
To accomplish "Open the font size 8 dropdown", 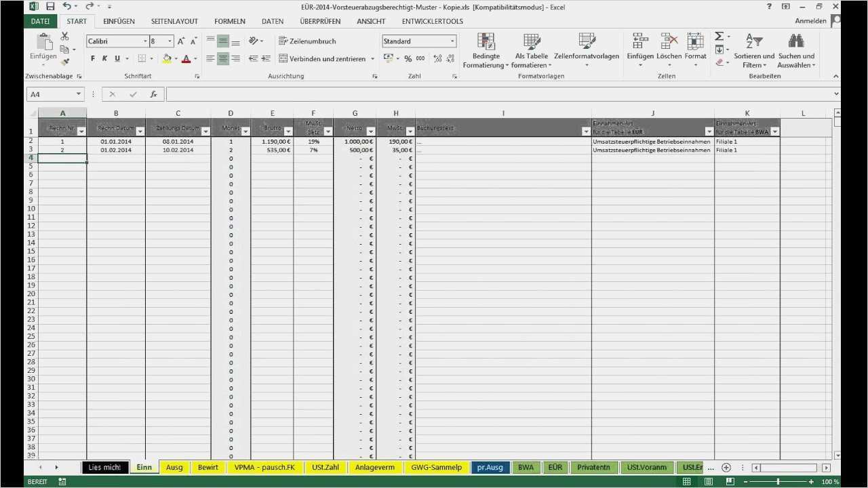I will (170, 41).
